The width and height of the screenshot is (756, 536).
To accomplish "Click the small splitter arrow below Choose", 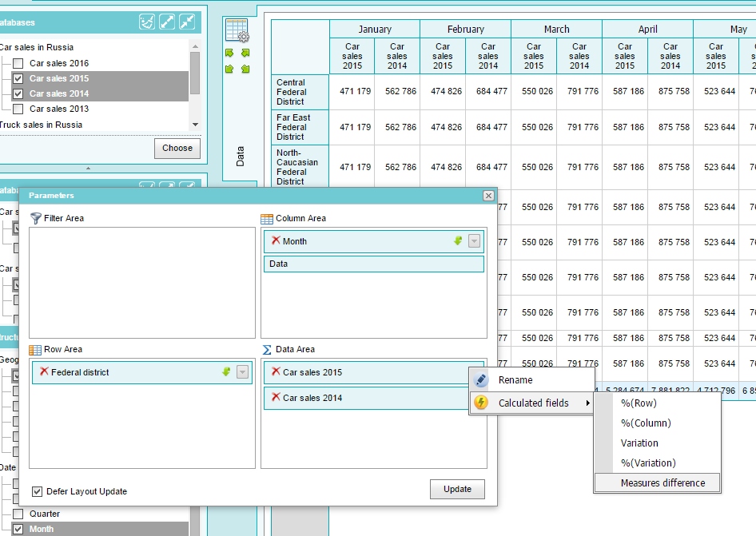I will pos(88,169).
